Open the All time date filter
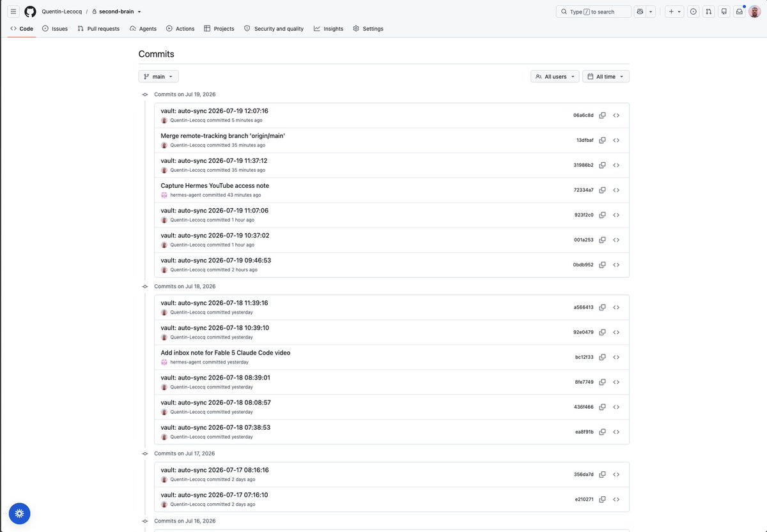The width and height of the screenshot is (767, 532). pyautogui.click(x=606, y=77)
